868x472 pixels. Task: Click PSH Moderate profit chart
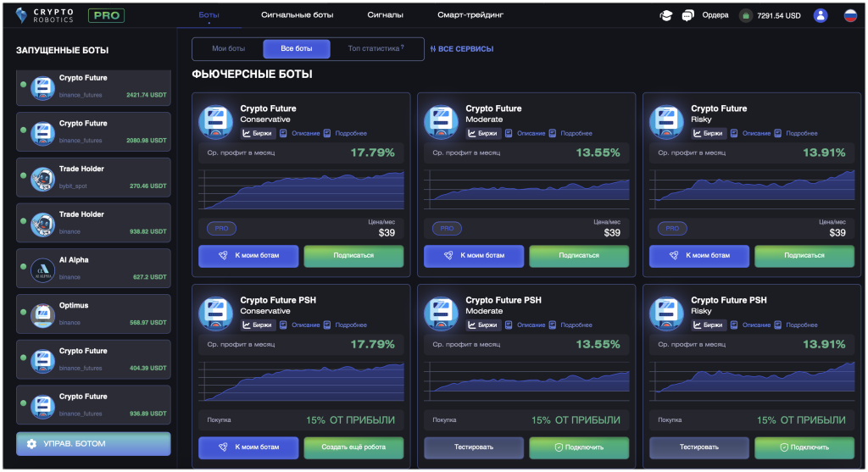click(526, 380)
